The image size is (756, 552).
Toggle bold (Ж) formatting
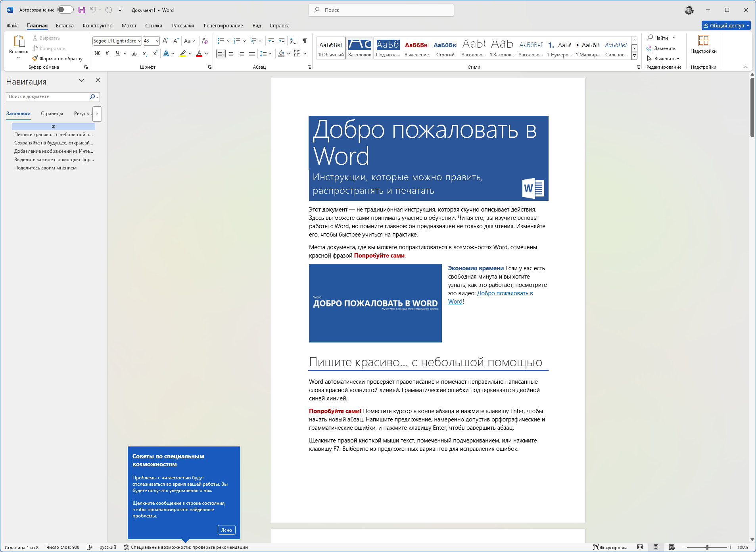97,54
